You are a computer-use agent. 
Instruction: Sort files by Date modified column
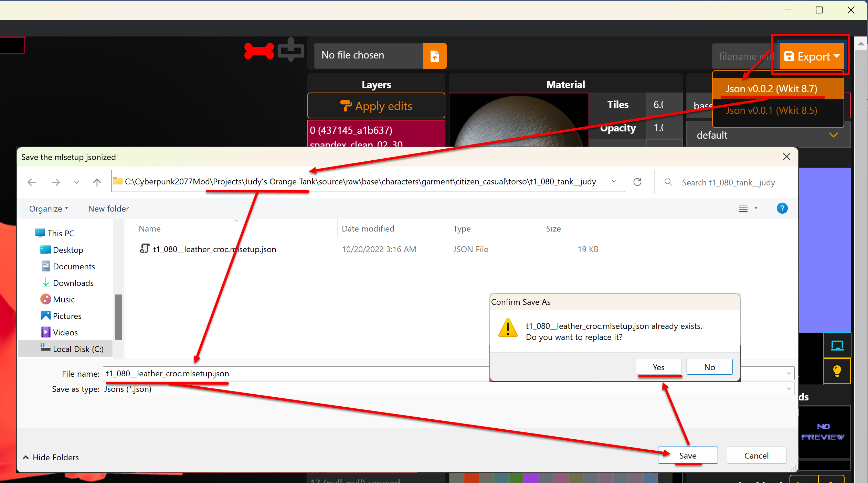tap(368, 229)
